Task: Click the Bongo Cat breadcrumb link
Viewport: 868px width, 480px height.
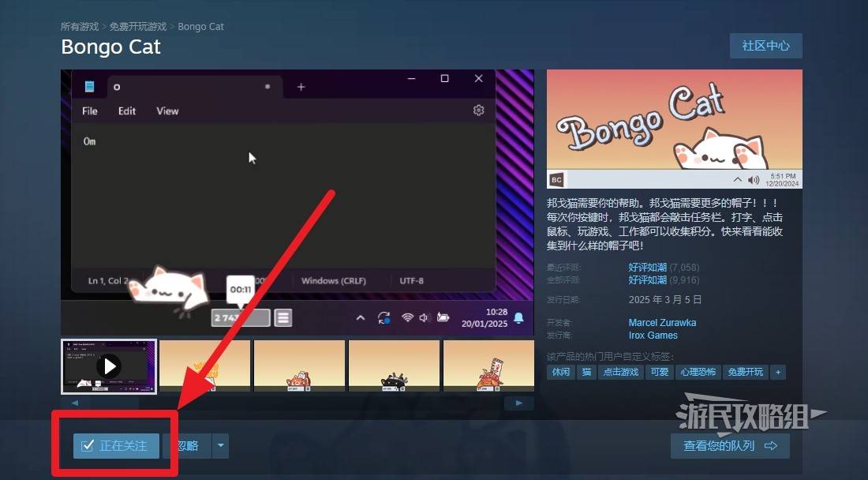Action: [x=200, y=27]
